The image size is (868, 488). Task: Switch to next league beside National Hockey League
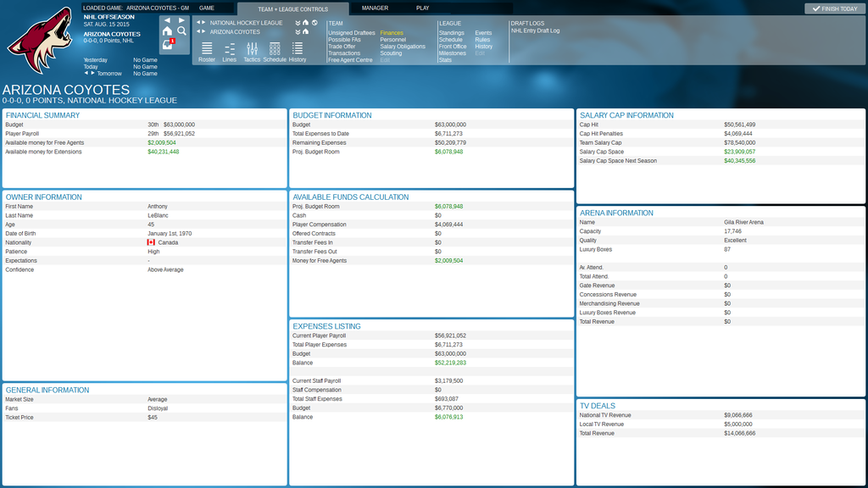coord(203,23)
